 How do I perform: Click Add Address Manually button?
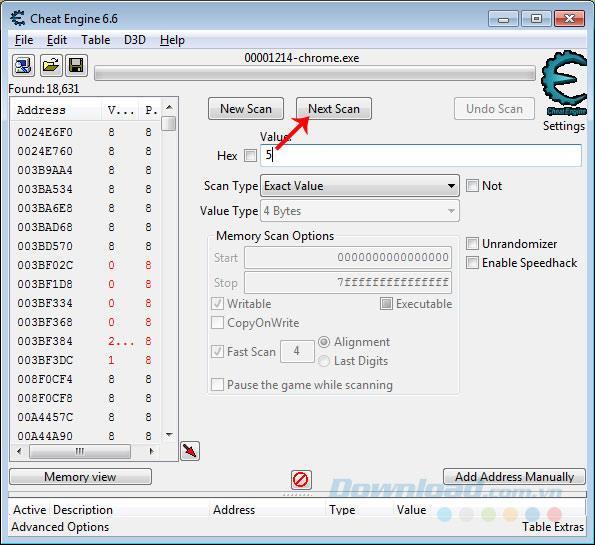click(x=514, y=477)
